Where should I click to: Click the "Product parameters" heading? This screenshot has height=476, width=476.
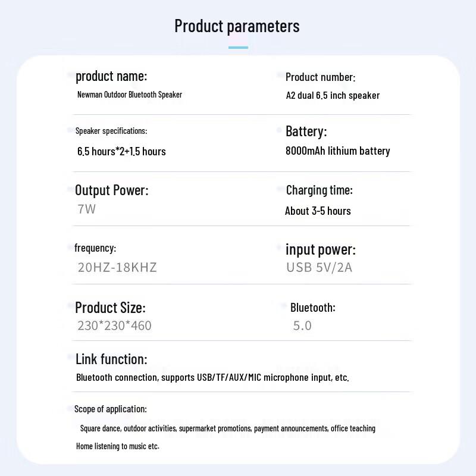pyautogui.click(x=237, y=26)
